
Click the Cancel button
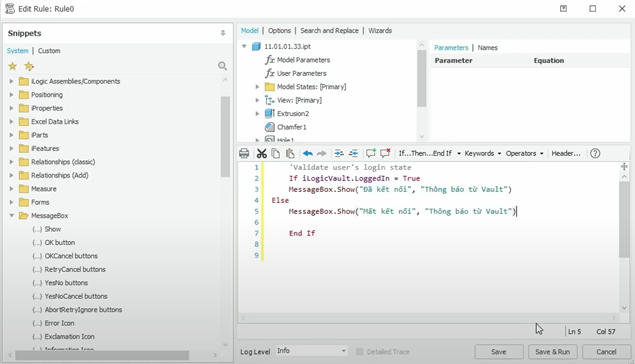606,352
